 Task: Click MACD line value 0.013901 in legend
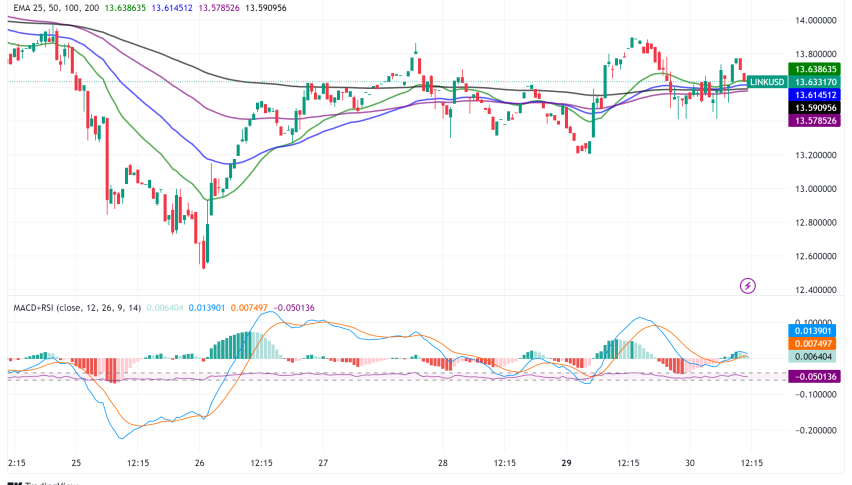(206, 308)
